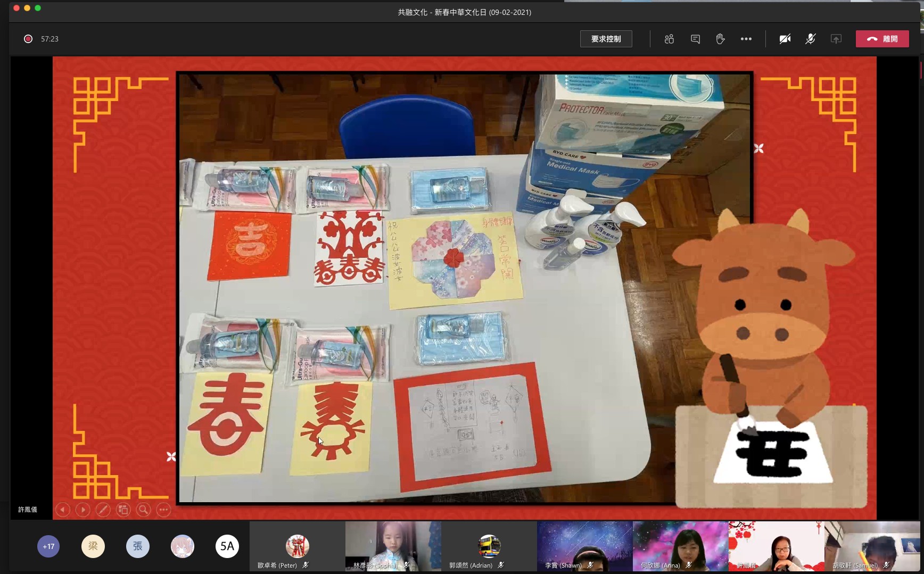Click the red macOS close button
Viewport: 924px width, 574px height.
16,8
